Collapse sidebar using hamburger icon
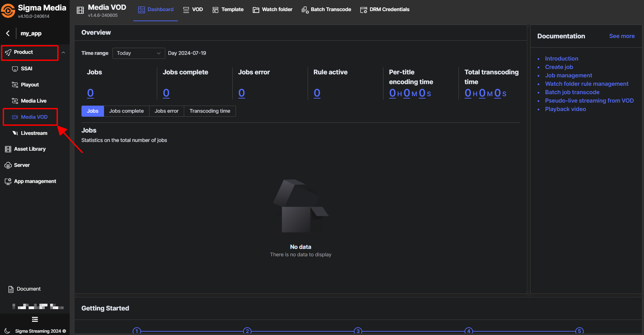 point(35,320)
